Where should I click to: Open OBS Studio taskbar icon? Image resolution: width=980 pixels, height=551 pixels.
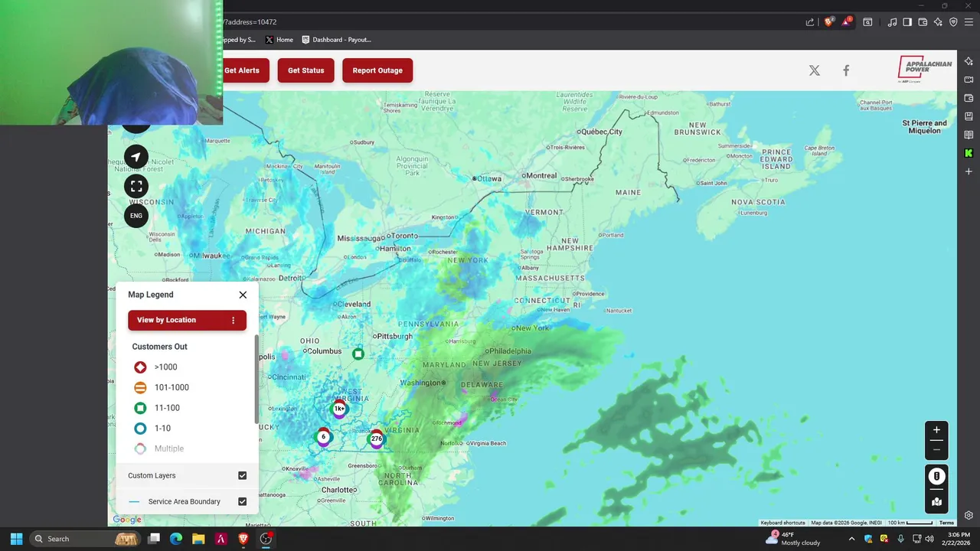point(266,539)
